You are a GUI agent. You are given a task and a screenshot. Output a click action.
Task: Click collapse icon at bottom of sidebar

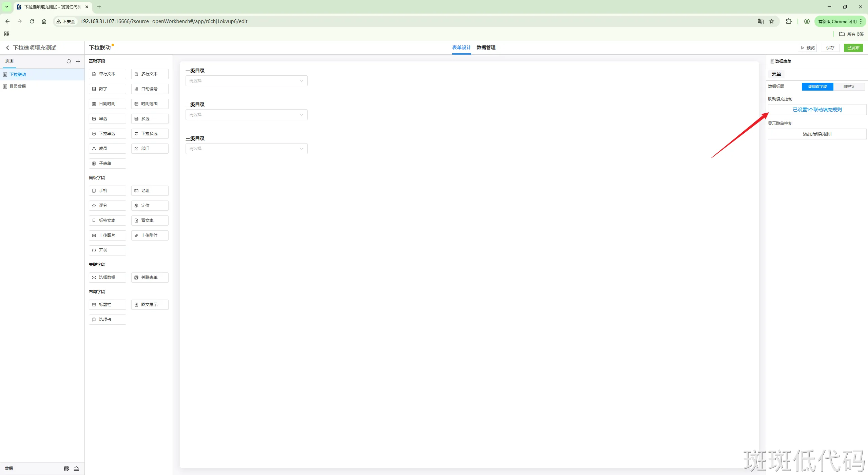(x=76, y=469)
